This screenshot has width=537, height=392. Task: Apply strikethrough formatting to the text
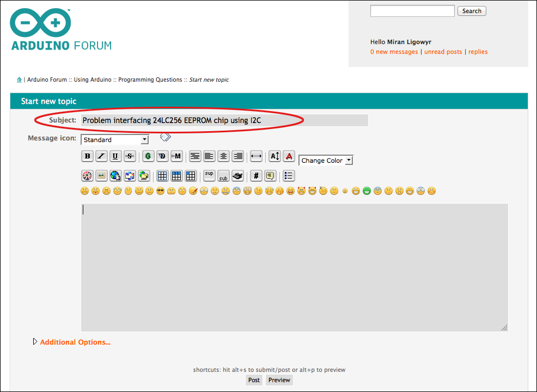coord(130,156)
